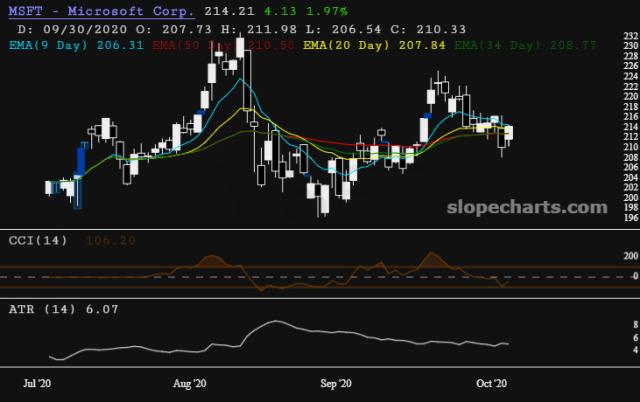Click the ATR line peak in late August
Image resolution: width=640 pixels, height=402 pixels.
click(x=276, y=321)
